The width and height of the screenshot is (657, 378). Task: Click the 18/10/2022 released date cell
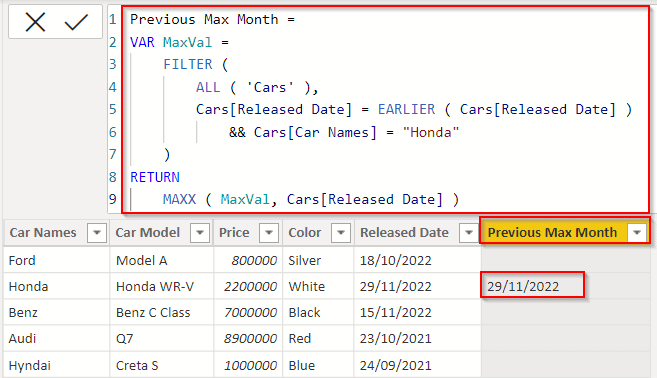tap(418, 260)
